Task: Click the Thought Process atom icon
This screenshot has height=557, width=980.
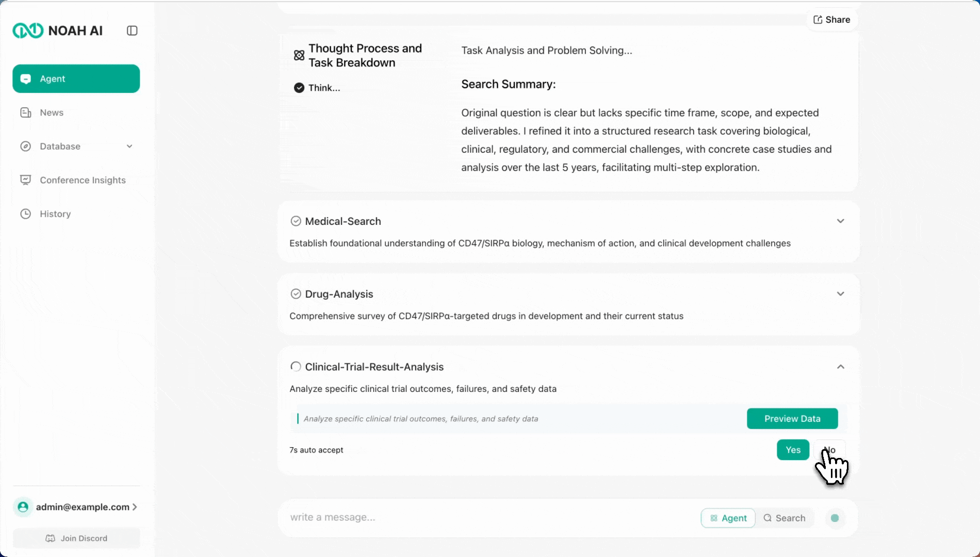Action: point(299,55)
